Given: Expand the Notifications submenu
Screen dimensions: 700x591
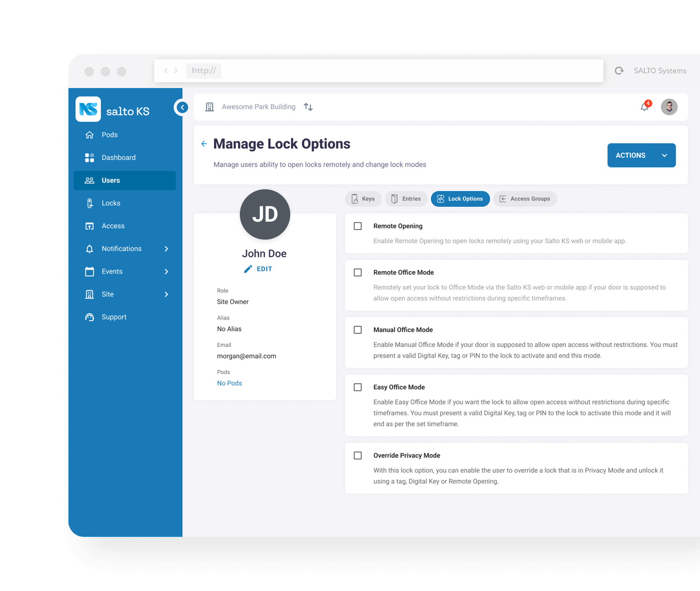Looking at the screenshot, I should (166, 249).
